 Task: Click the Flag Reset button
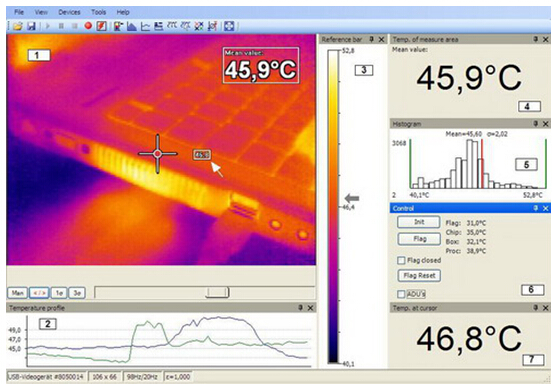coord(419,276)
